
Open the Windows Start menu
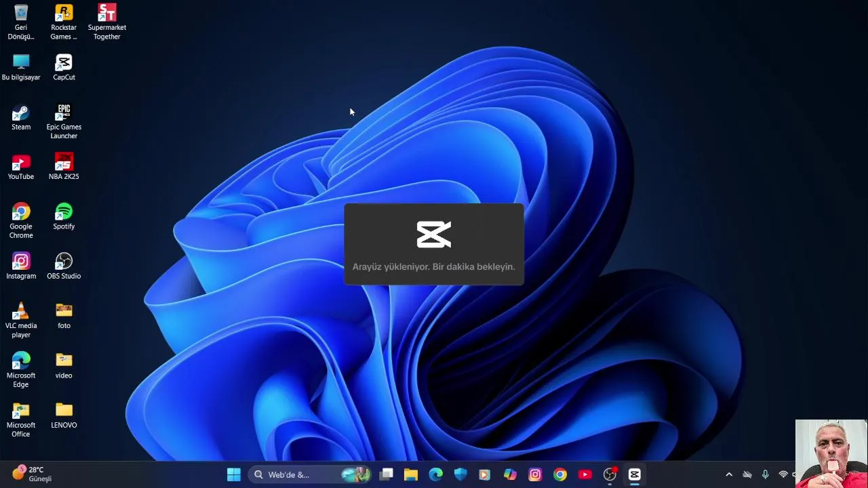(x=234, y=474)
